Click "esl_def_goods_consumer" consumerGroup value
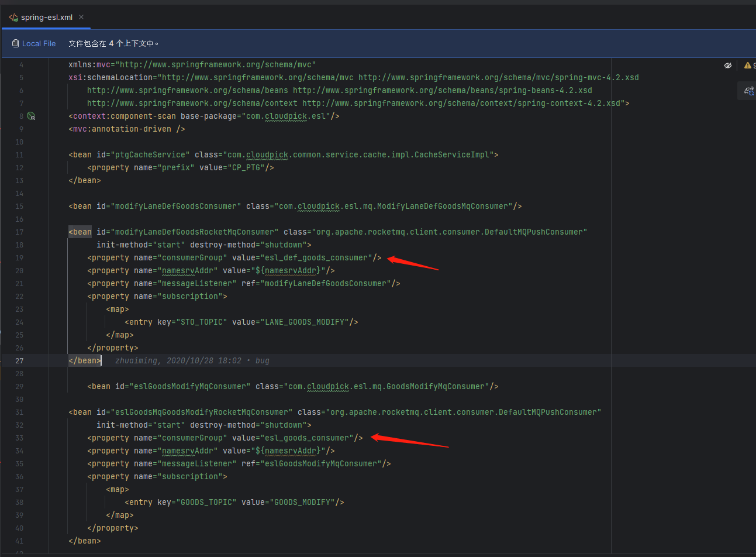Screen dimensions: 756x557 click(316, 257)
